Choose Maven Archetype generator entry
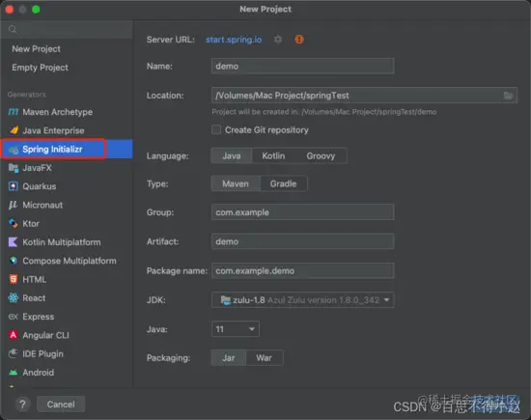 (x=67, y=112)
